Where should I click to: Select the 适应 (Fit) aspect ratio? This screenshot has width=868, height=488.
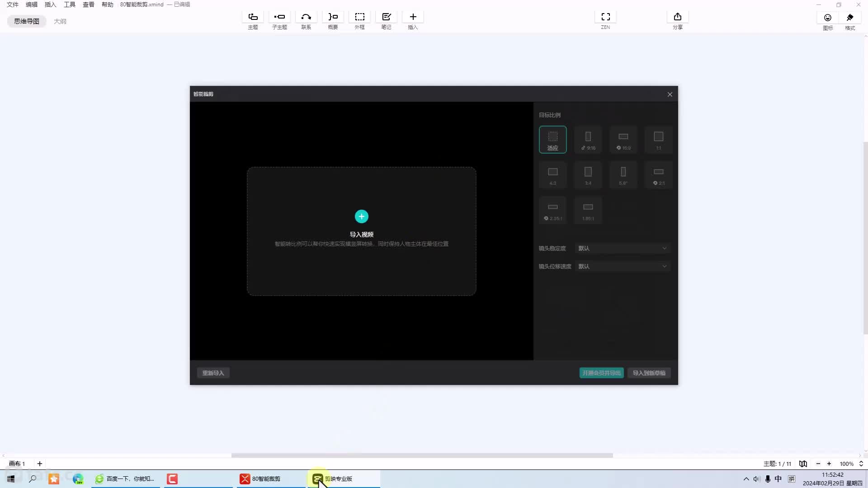click(552, 140)
